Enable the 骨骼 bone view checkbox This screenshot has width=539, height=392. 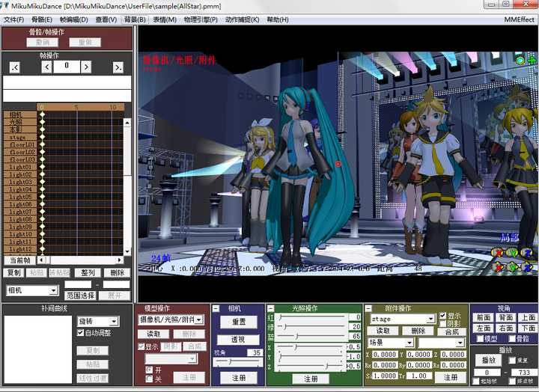[512, 339]
